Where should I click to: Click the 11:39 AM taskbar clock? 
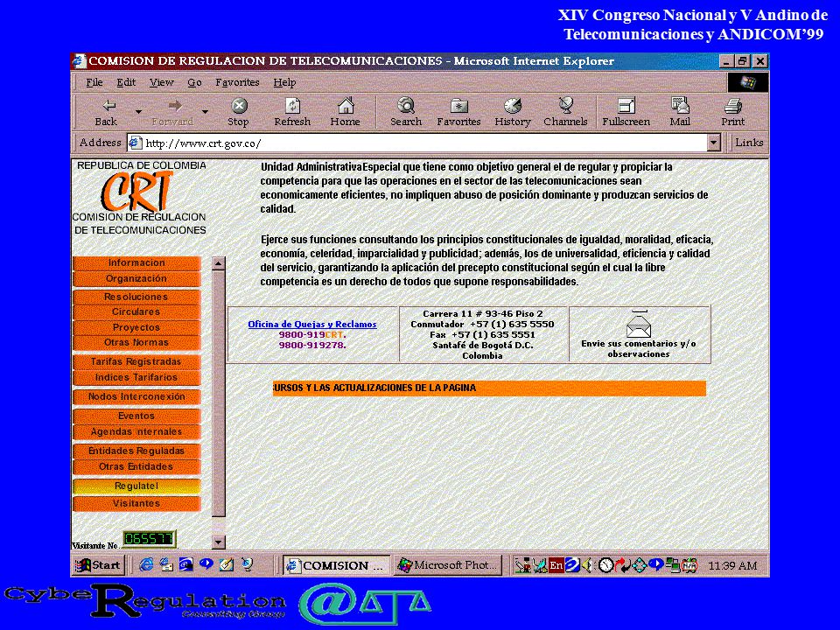coord(732,566)
